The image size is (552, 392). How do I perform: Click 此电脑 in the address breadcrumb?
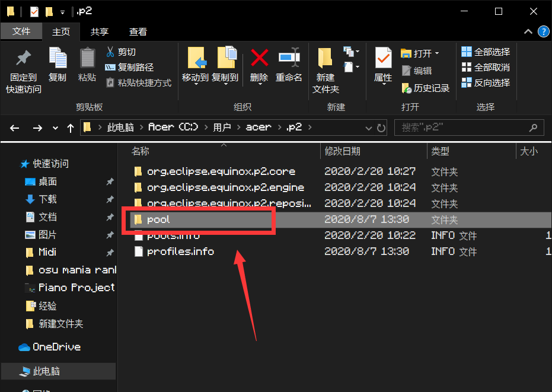pos(120,127)
